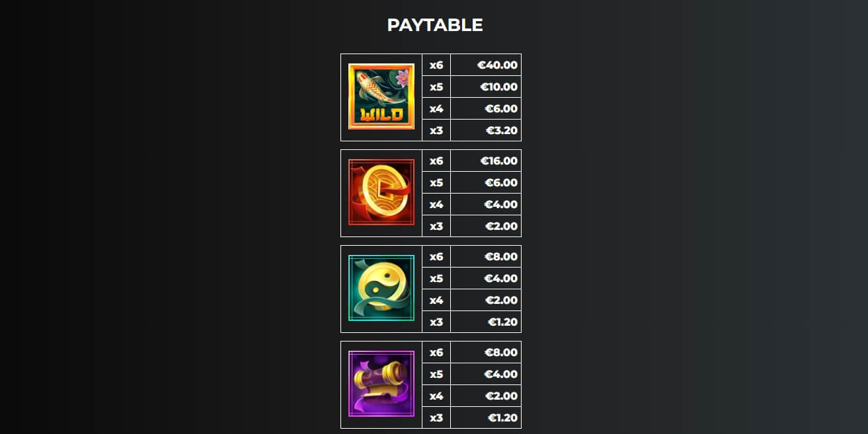Click the €6.00 payout in red coin table
The width and height of the screenshot is (868, 434).
tap(501, 182)
